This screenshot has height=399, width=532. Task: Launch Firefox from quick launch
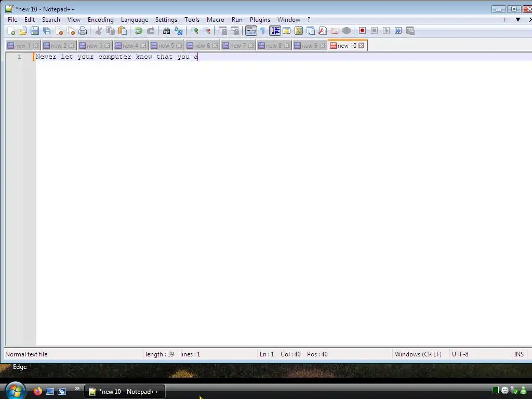click(38, 392)
